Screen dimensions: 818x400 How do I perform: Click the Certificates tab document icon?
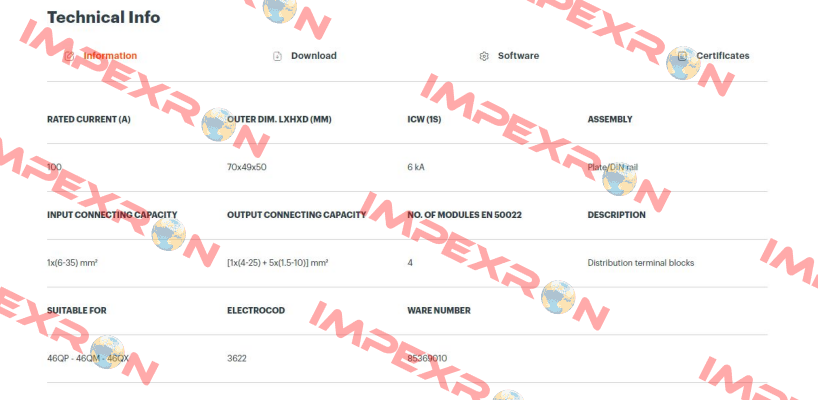tap(682, 56)
